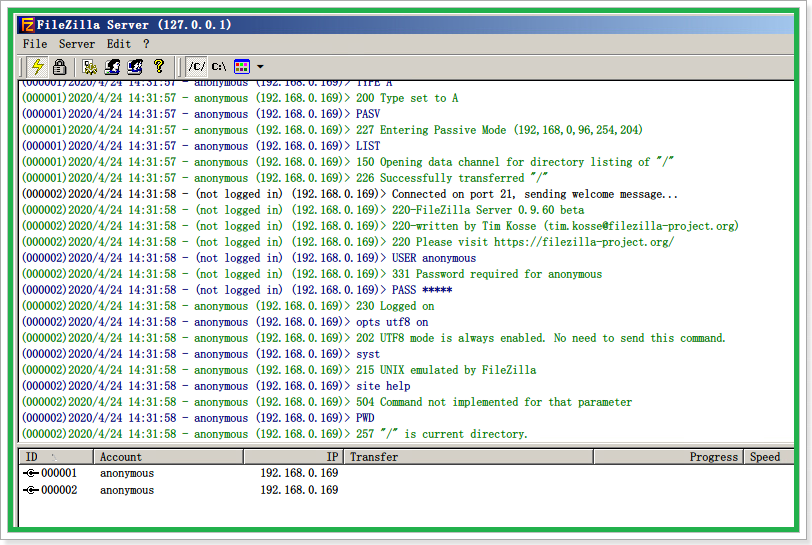
Task: Click the 'opts utf8 on' log line
Action: 225,322
